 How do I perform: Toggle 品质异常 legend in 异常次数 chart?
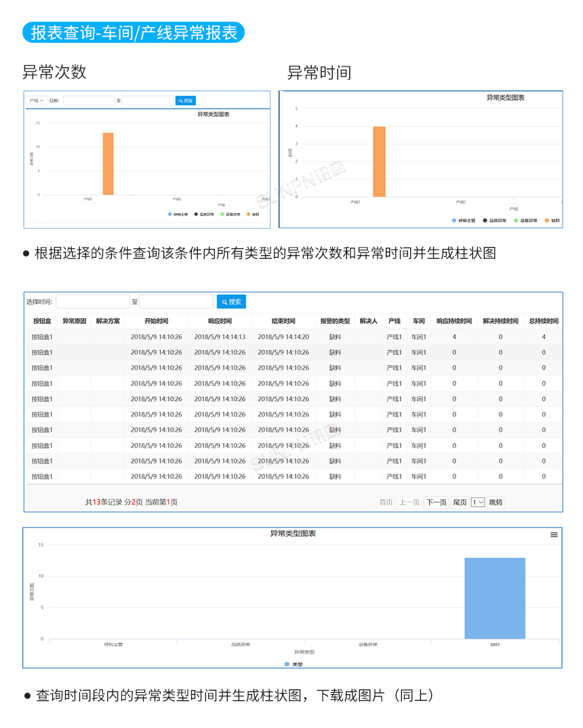(204, 214)
